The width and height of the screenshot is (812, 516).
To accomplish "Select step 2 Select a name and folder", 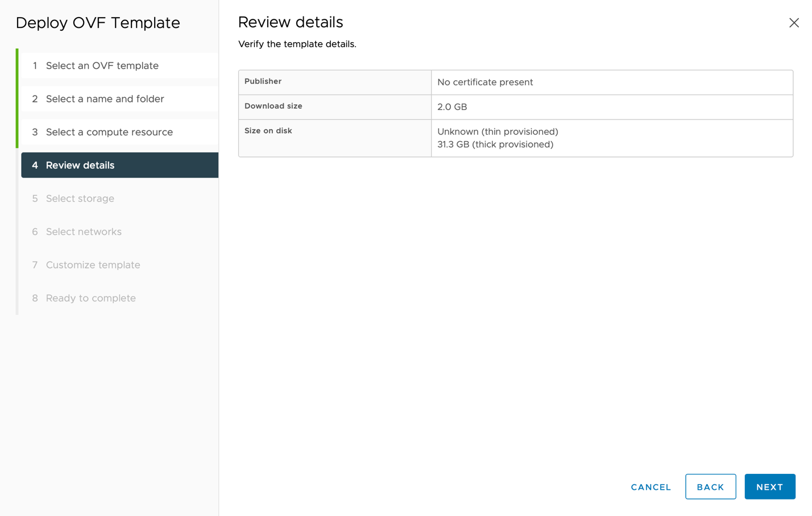I will (105, 98).
